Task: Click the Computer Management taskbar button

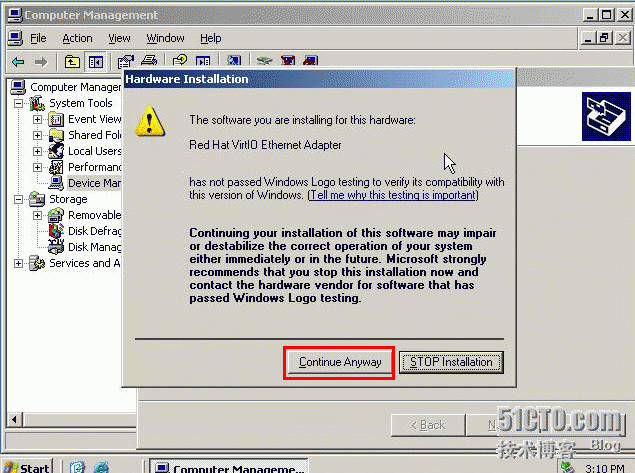Action: point(229,467)
